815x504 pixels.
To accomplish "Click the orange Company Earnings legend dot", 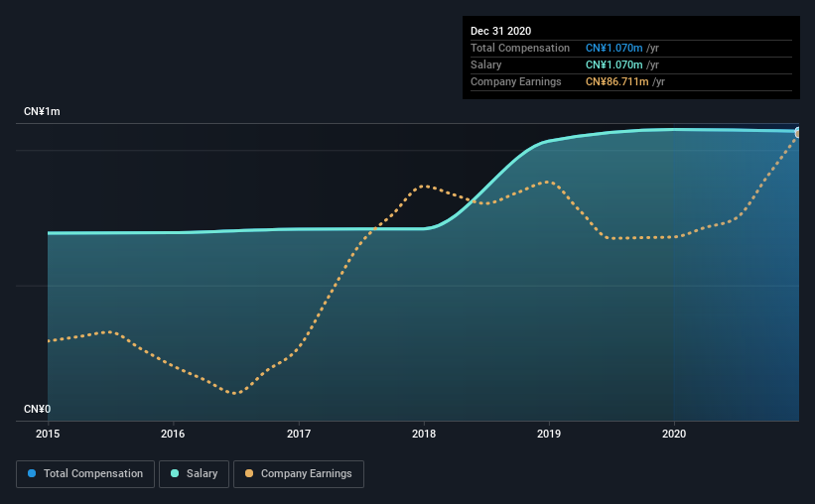I will [x=249, y=473].
